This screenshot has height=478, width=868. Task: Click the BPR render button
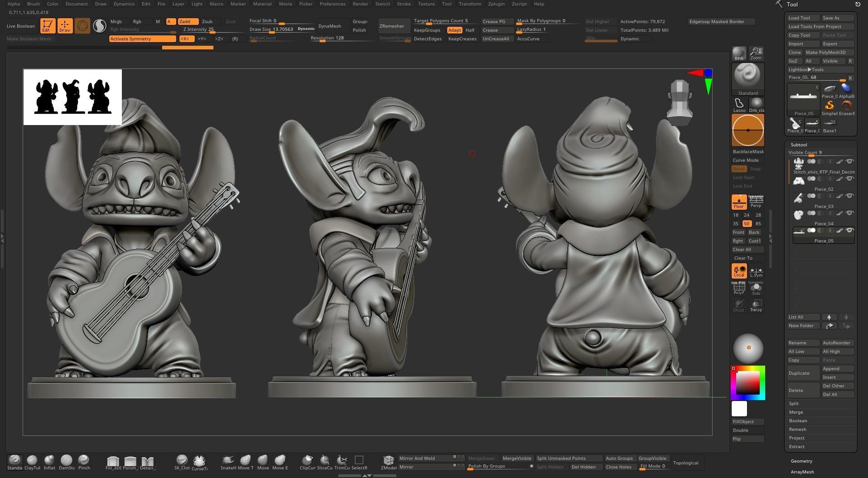739,53
